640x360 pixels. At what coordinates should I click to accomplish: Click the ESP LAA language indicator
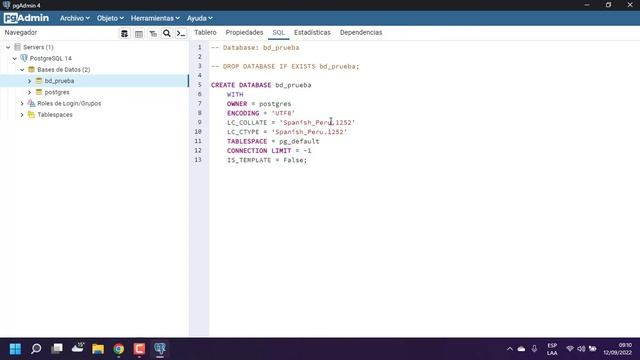552,349
